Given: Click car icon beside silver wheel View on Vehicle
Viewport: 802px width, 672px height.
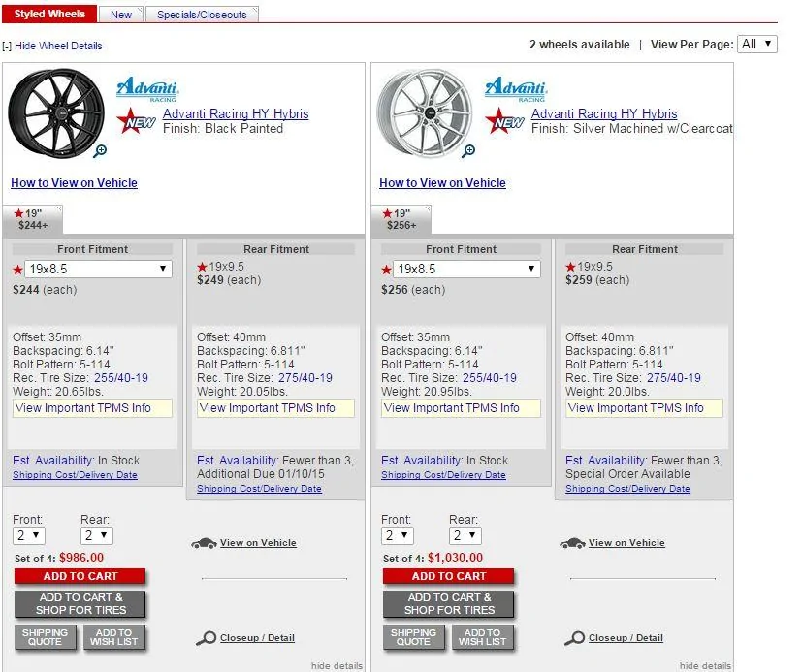Looking at the screenshot, I should 572,543.
